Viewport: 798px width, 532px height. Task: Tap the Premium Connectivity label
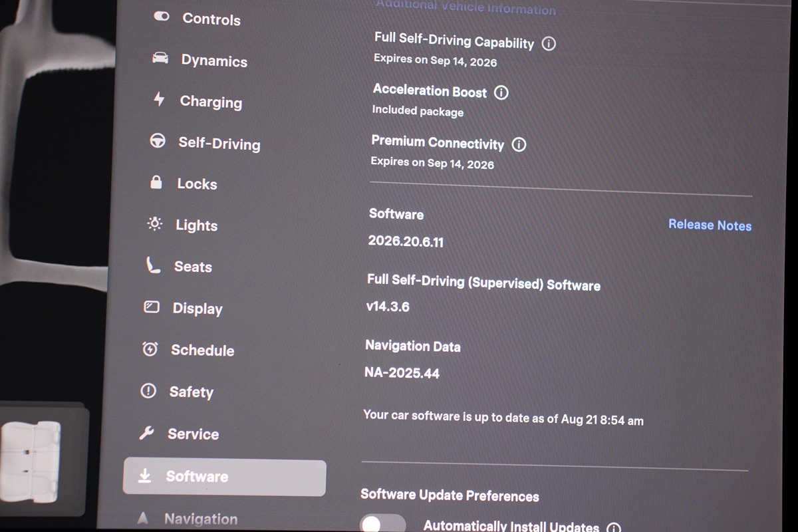tap(438, 142)
